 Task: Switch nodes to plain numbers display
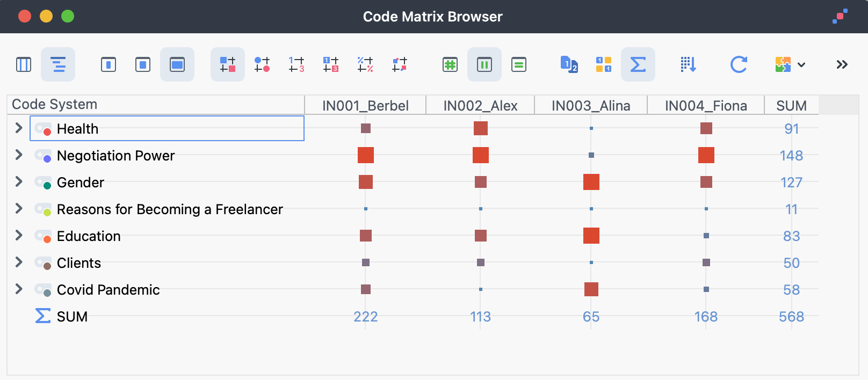coord(296,65)
